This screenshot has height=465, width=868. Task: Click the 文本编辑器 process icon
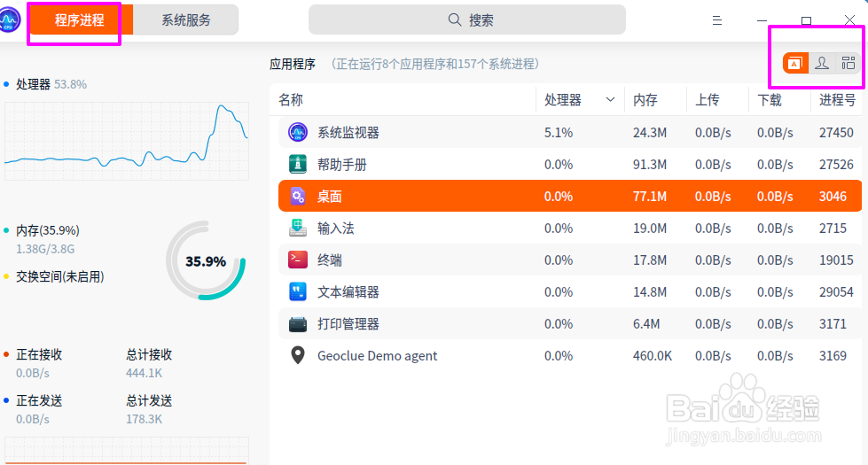click(x=298, y=292)
